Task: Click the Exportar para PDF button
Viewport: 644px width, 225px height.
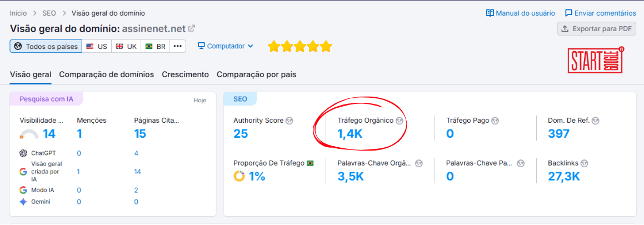Action: click(596, 29)
